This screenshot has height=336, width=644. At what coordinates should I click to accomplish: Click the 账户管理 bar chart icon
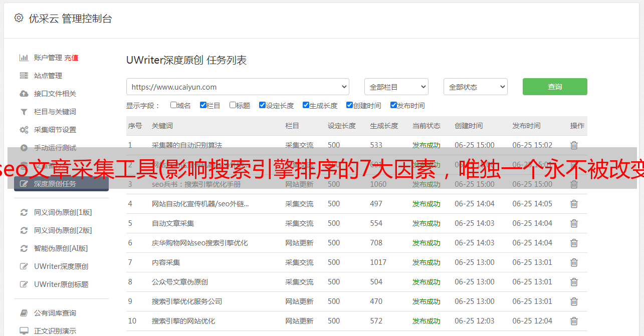tap(24, 58)
